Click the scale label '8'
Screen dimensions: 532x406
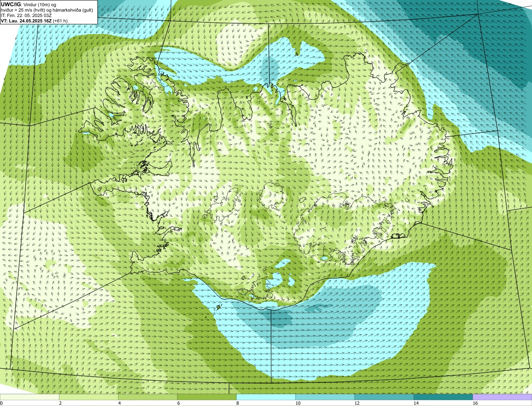pos(238,403)
